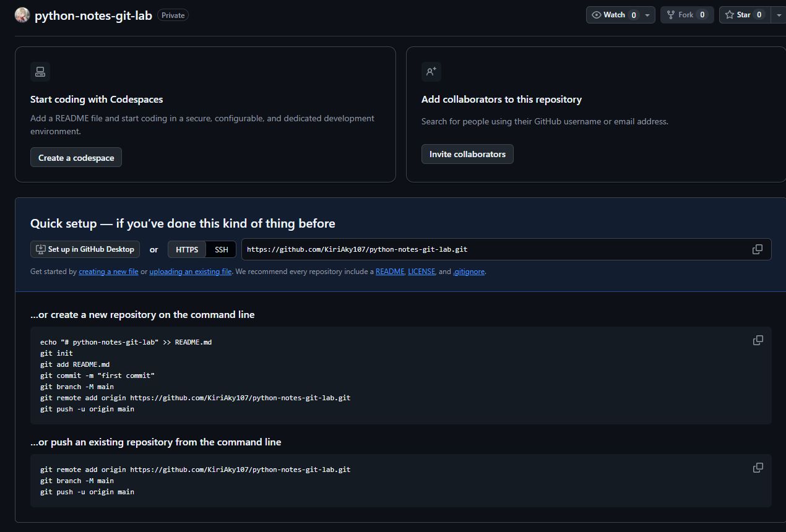Click 'Start coding with Codespaces' heading

pyautogui.click(x=97, y=99)
